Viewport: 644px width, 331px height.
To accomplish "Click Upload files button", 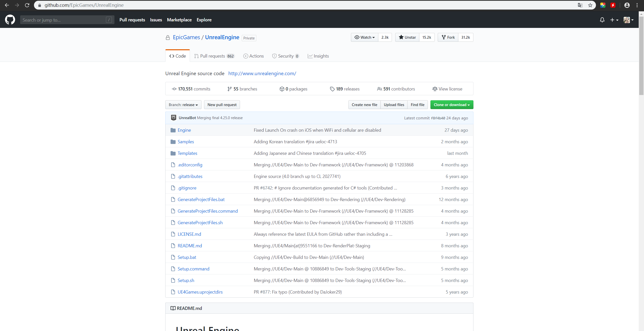I will pos(394,105).
